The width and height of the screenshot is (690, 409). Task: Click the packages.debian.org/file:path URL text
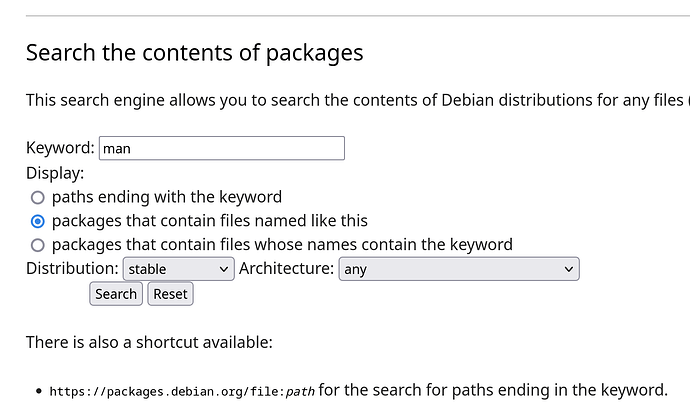(182, 391)
